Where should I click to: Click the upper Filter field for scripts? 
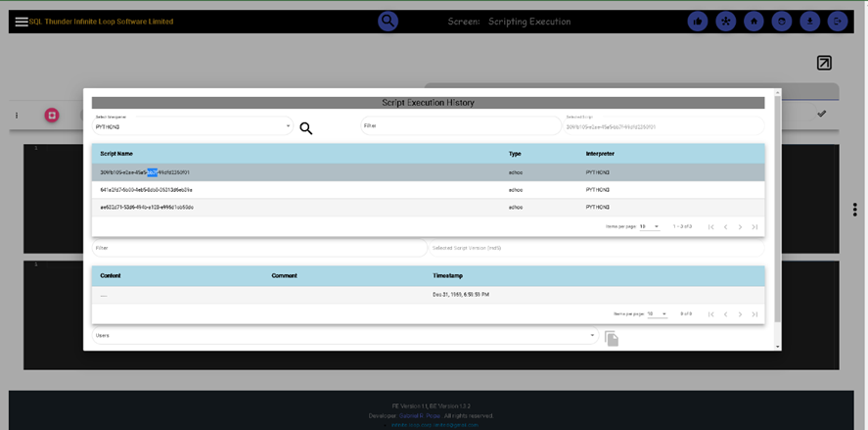coord(461,125)
